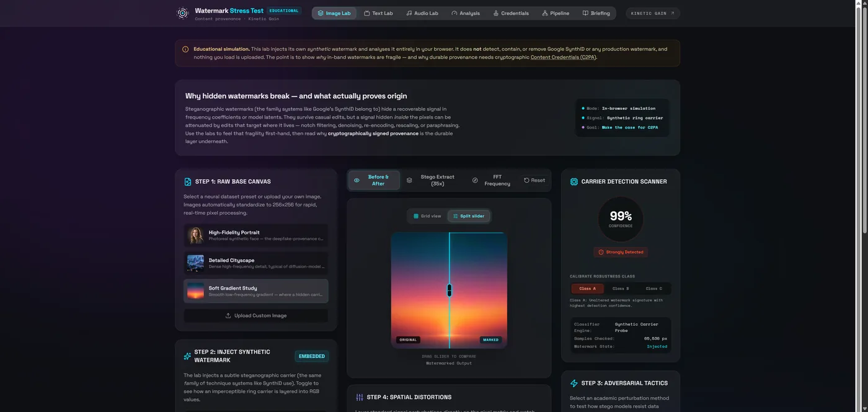Go to the Analysis tab

466,13
